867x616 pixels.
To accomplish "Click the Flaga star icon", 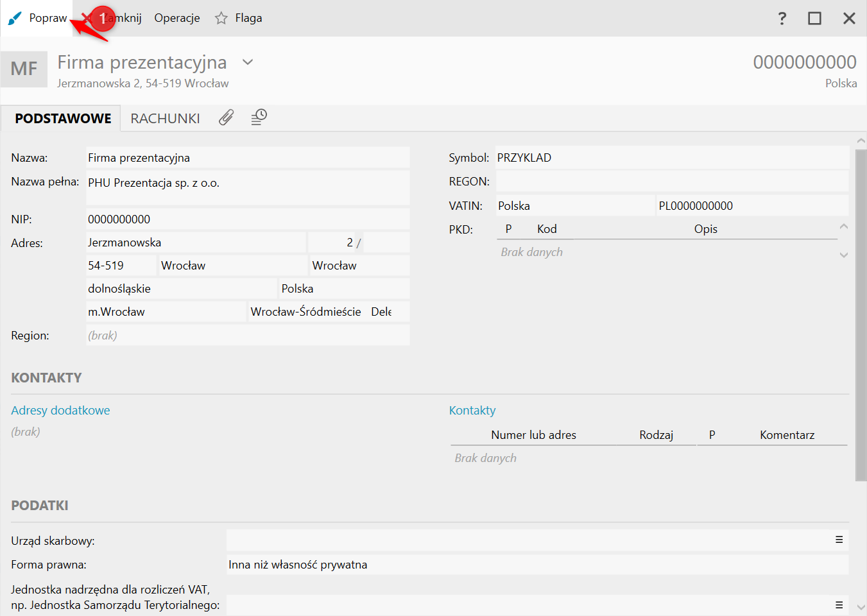I will (x=221, y=18).
